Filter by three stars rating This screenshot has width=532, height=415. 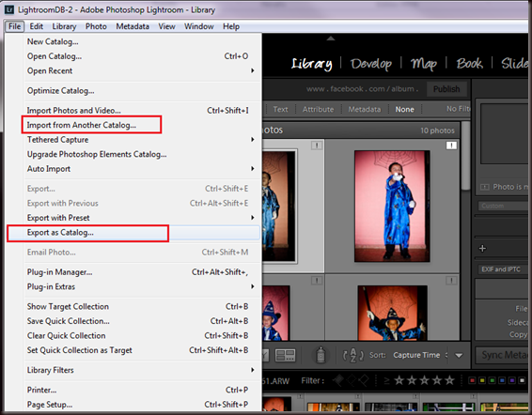tap(425, 380)
